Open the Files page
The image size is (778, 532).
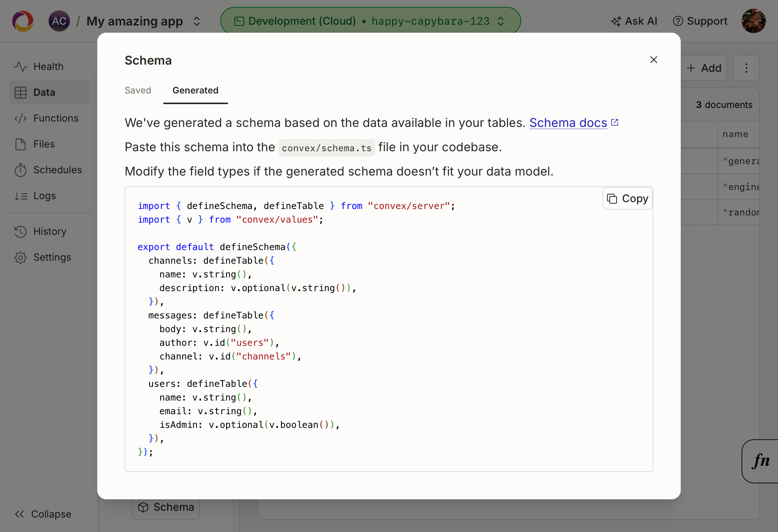click(x=49, y=144)
